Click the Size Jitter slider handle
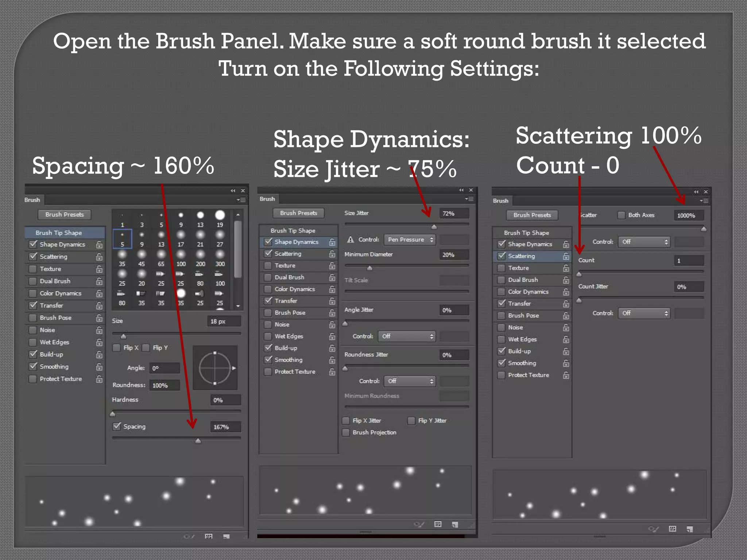The width and height of the screenshot is (747, 560). click(x=434, y=227)
